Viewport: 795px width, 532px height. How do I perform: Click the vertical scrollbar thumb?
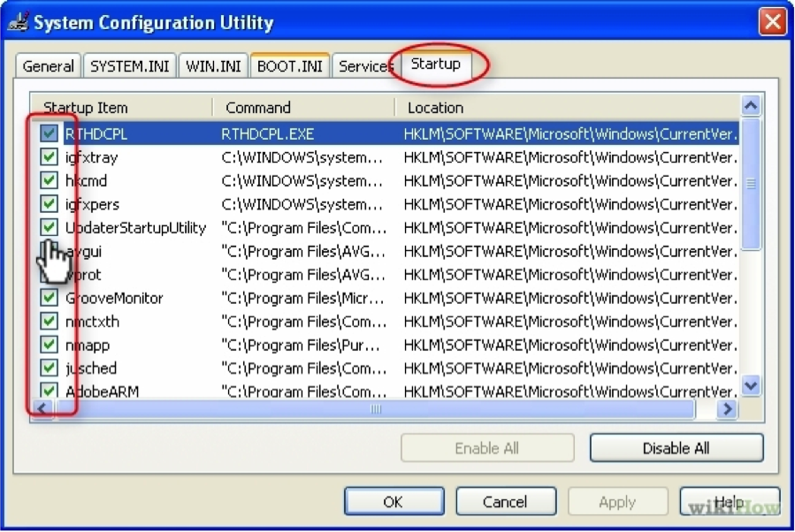751,184
